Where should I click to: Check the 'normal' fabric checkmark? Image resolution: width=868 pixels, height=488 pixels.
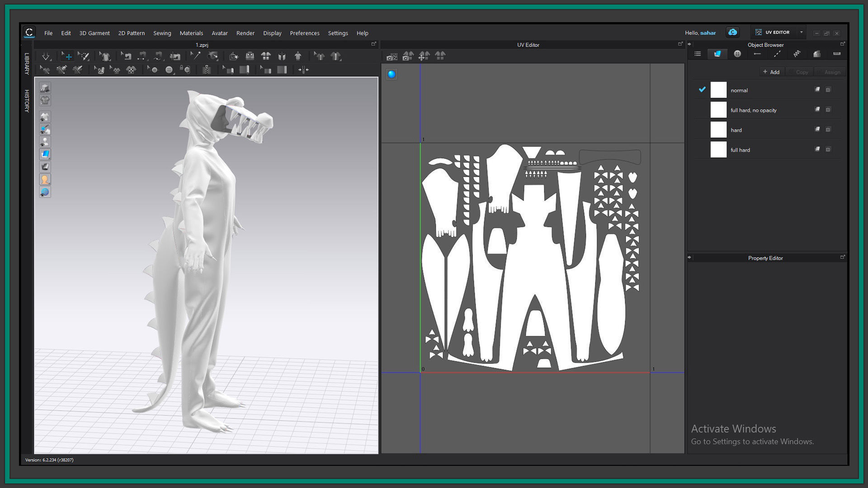click(x=702, y=89)
